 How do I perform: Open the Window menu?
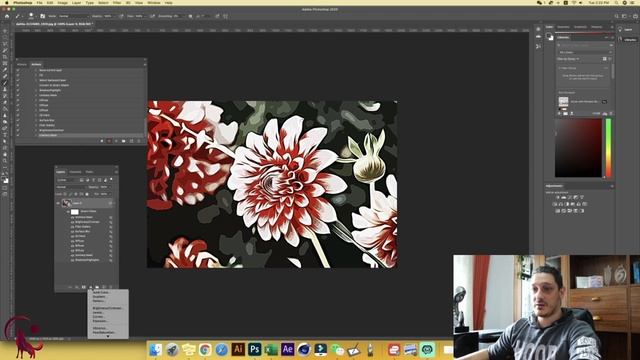pos(153,2)
